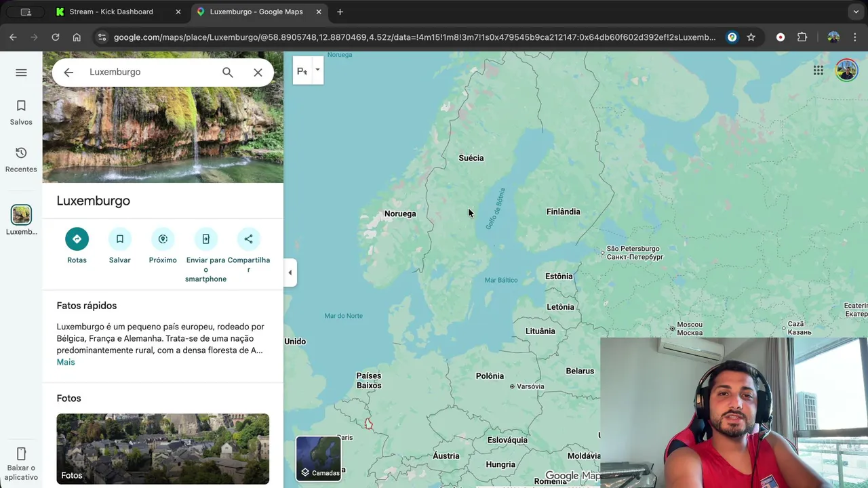The image size is (868, 488).
Task: Go back using search box arrow
Action: (68, 73)
